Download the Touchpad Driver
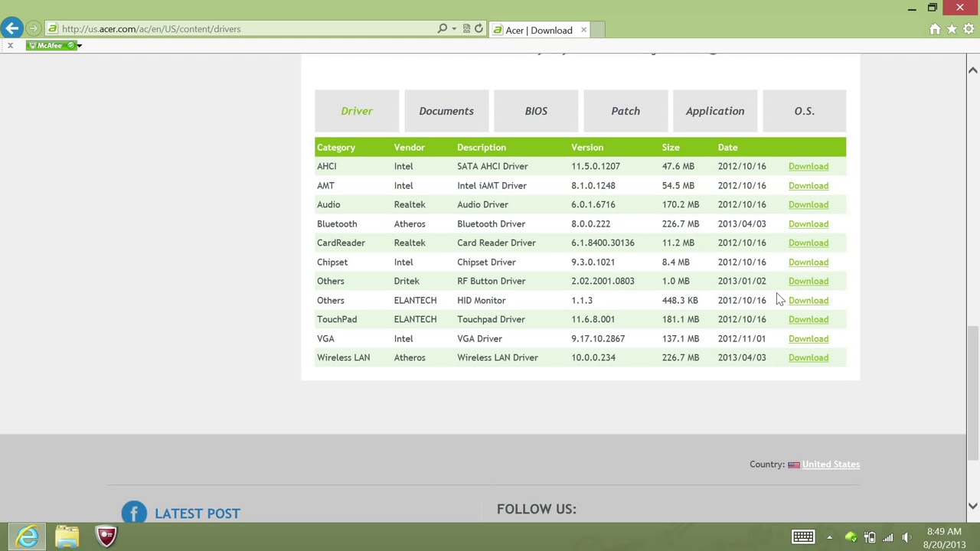The height and width of the screenshot is (551, 980). pos(808,319)
